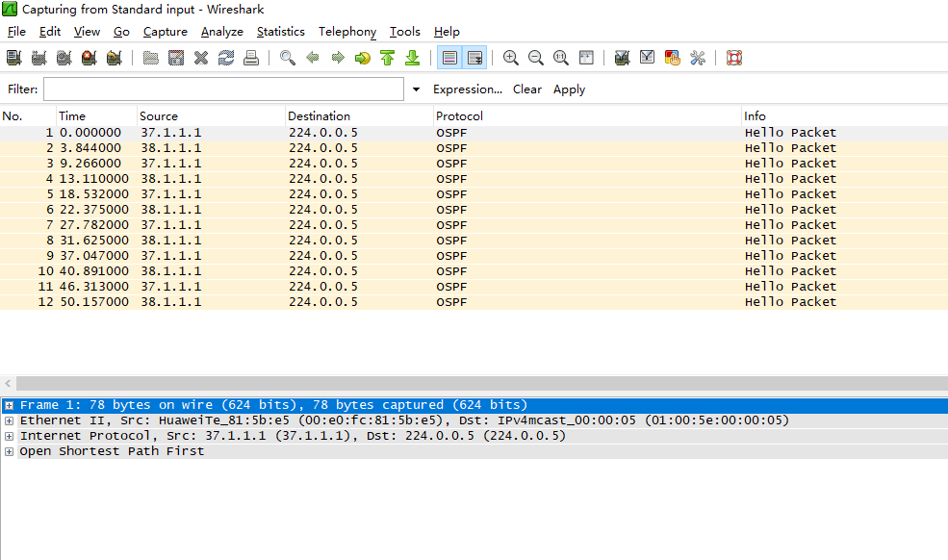This screenshot has height=560, width=948.
Task: Go forward in packet history arrow
Action: [338, 58]
